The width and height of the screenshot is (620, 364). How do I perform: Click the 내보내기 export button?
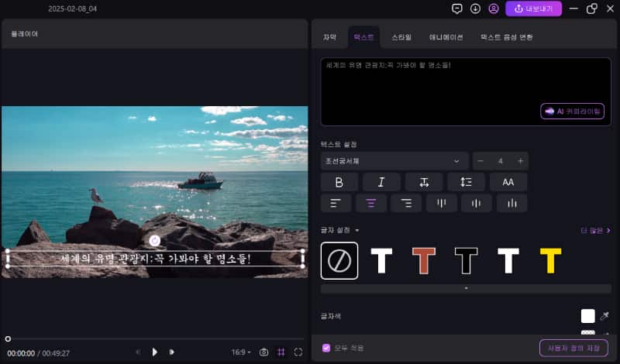coord(534,9)
